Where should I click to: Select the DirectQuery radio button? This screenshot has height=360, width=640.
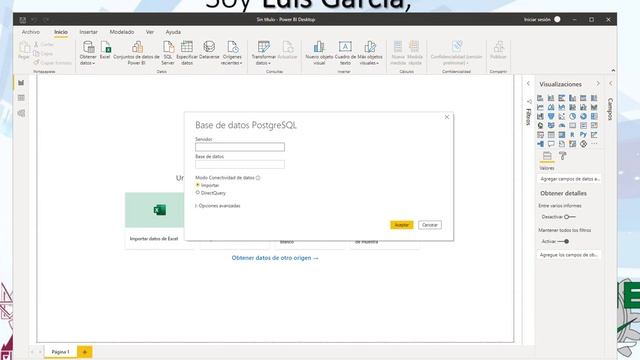pyautogui.click(x=198, y=192)
